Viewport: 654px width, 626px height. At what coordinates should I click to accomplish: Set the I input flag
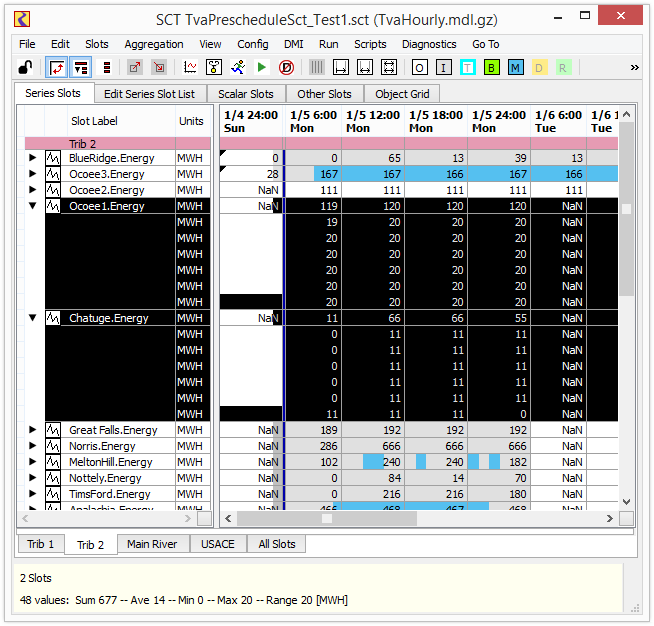click(443, 67)
